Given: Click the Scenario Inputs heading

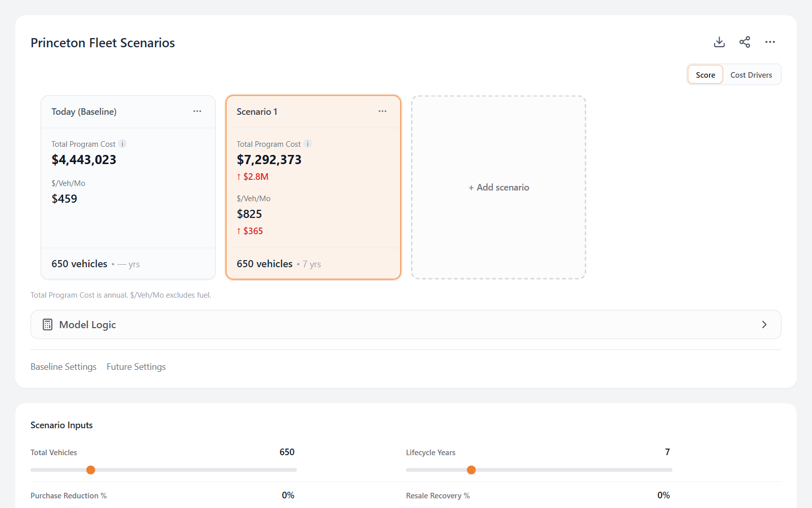Looking at the screenshot, I should 61,425.
